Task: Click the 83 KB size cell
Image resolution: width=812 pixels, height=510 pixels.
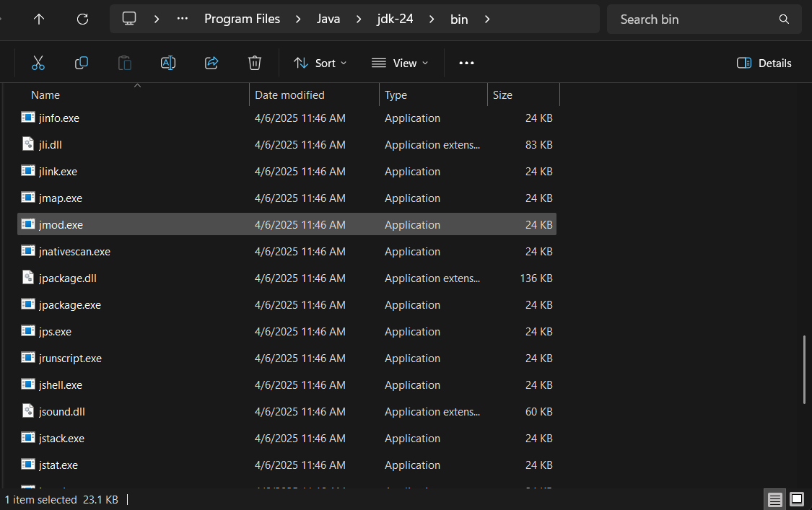Action: coord(538,145)
